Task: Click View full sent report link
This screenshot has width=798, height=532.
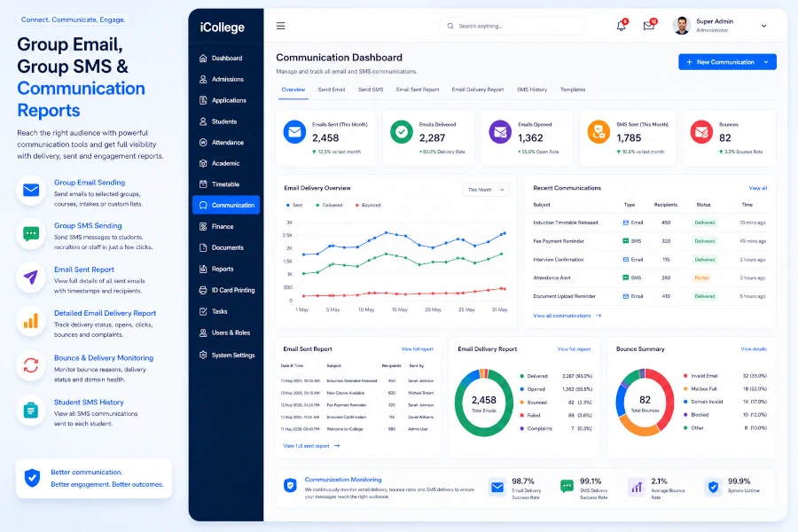Action: [x=311, y=446]
